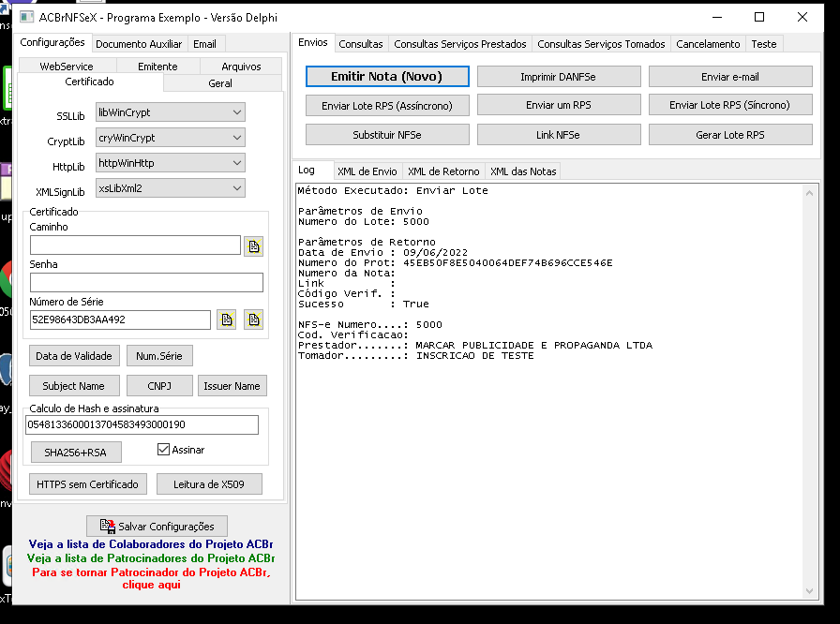The width and height of the screenshot is (840, 624).
Task: Click the Substituir NFSe button
Action: tap(387, 135)
